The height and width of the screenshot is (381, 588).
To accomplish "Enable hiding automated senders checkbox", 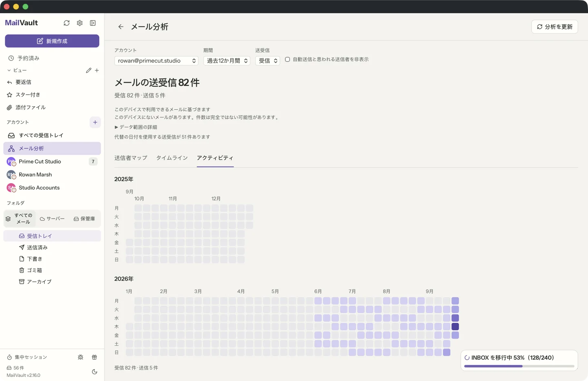I will tap(287, 59).
